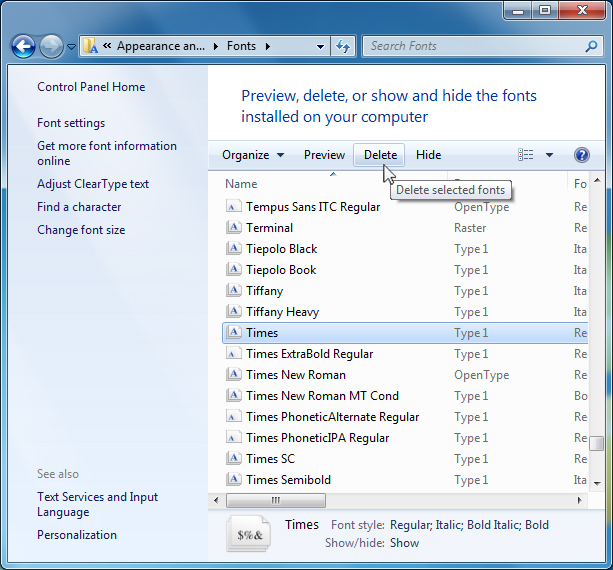The image size is (613, 570).
Task: Click the Forward navigation arrow
Action: coord(51,47)
